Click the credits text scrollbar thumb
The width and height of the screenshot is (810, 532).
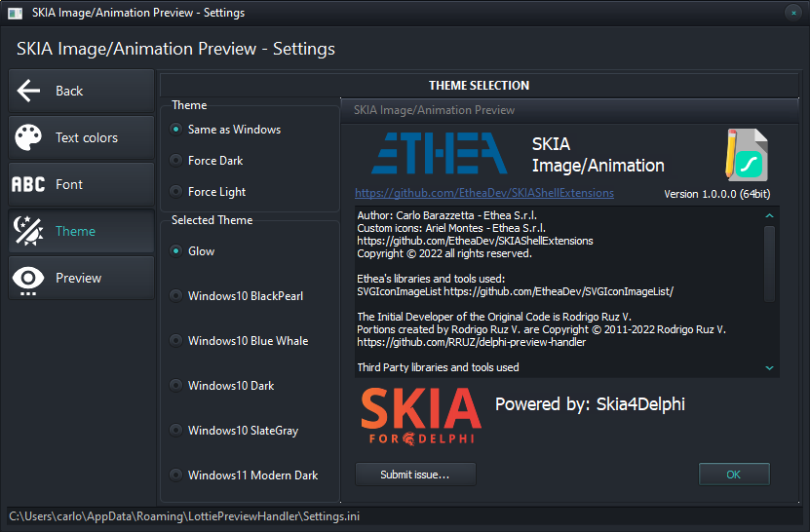click(x=769, y=263)
